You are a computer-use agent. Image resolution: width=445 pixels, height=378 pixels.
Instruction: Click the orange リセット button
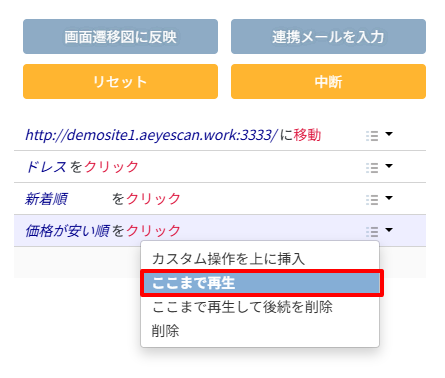coord(120,81)
